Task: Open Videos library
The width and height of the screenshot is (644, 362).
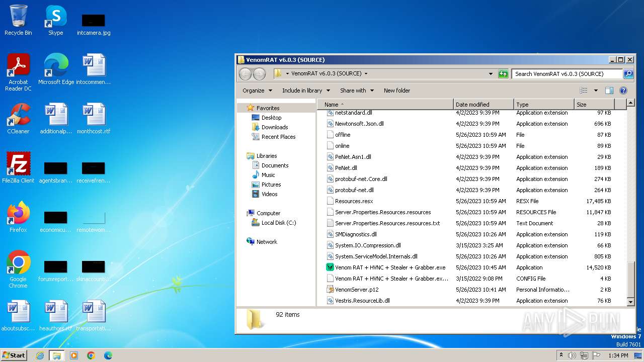Action: pos(269,194)
